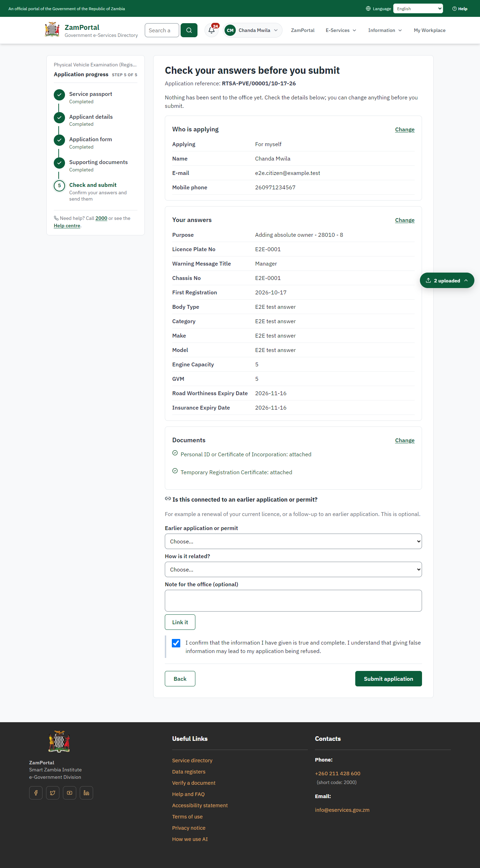Click the step 5 circle indicator
The width and height of the screenshot is (480, 868).
click(59, 185)
